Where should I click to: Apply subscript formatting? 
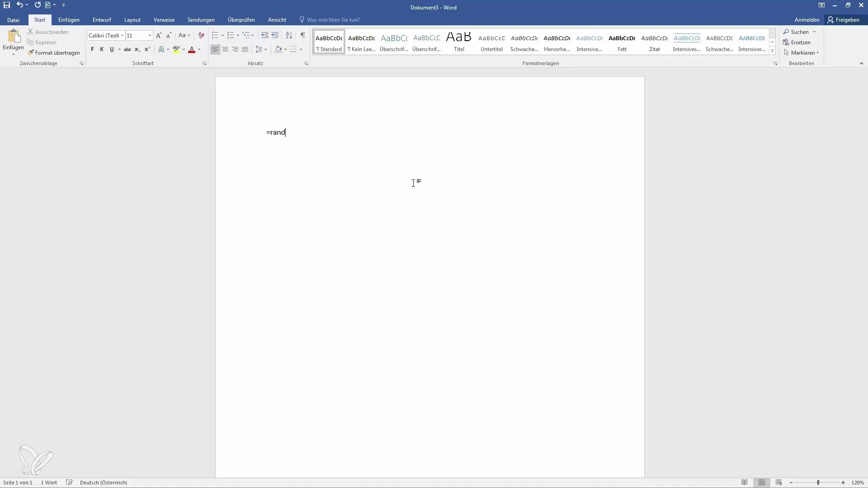(137, 49)
